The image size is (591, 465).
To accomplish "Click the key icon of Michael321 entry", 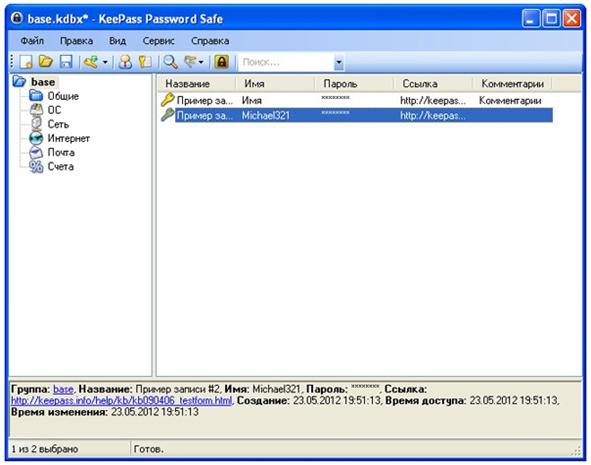I will (167, 115).
